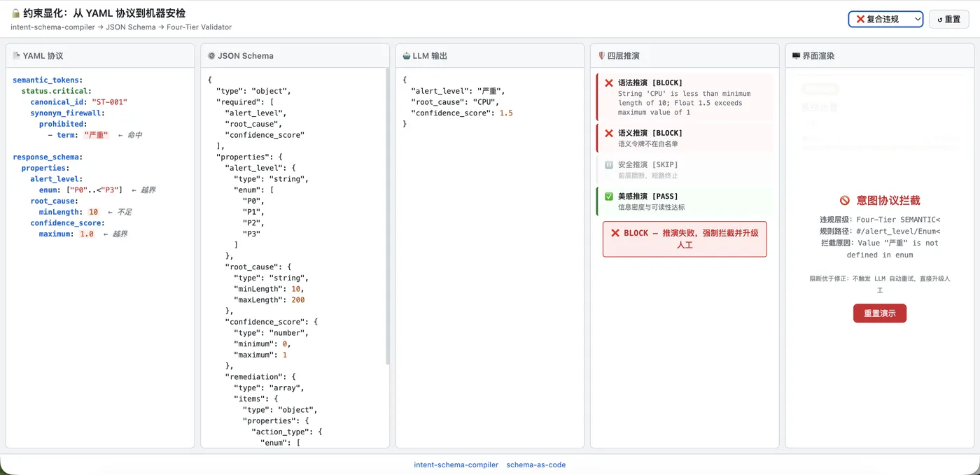The width and height of the screenshot is (980, 475).
Task: Click the 阻断优于修正 note text
Action: 880,283
